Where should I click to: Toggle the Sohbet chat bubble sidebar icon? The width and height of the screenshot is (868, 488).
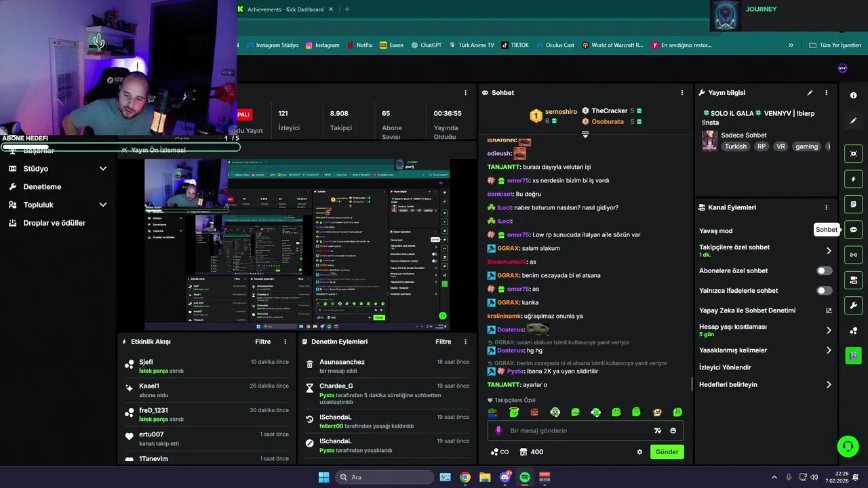click(x=853, y=230)
